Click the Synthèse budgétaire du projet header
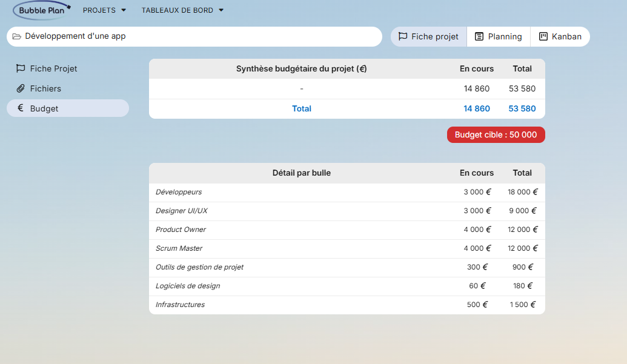 [302, 68]
